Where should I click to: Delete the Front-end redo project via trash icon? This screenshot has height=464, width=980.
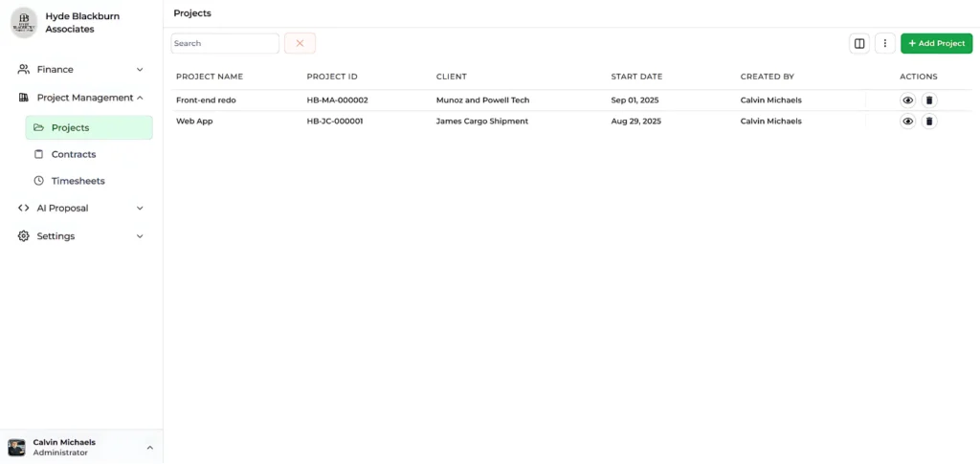click(x=928, y=100)
